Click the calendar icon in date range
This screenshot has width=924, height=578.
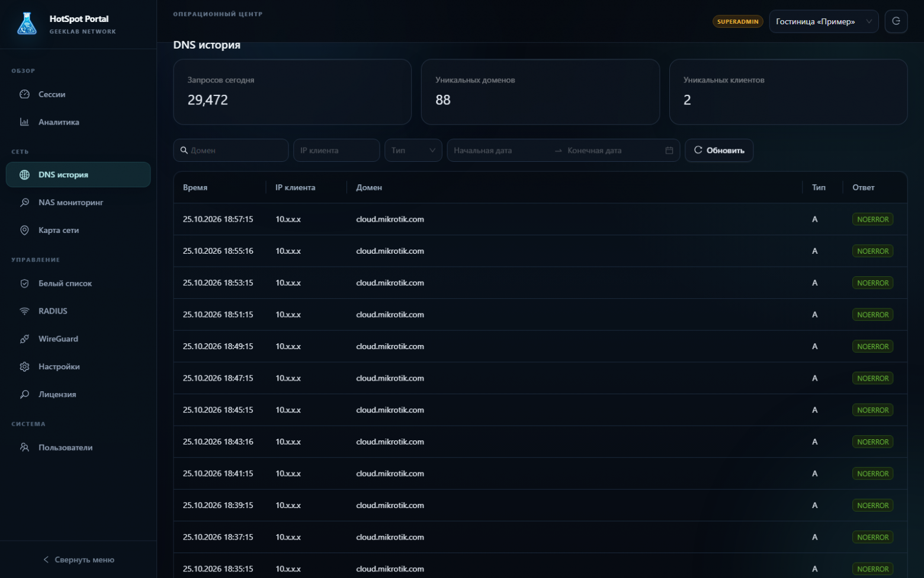tap(669, 151)
